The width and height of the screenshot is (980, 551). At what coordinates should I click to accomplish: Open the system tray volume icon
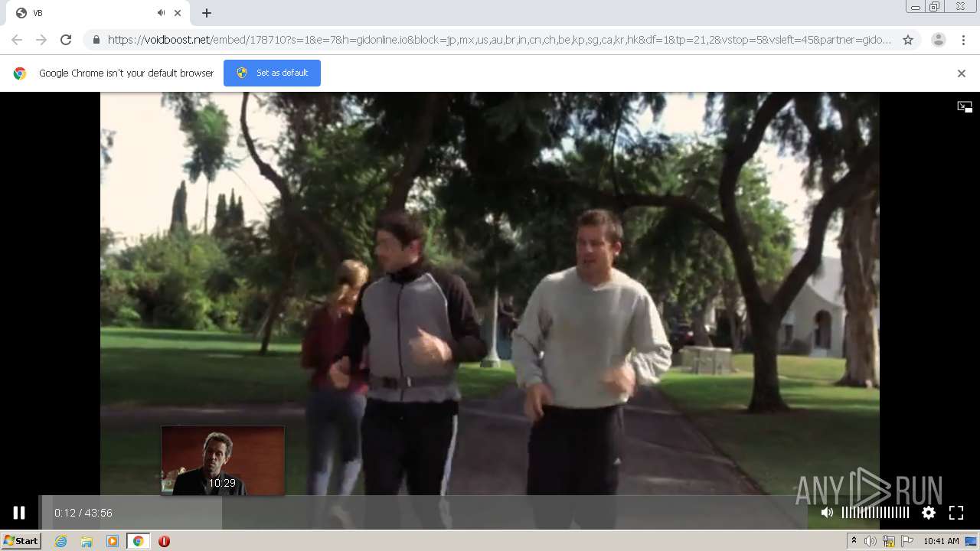click(x=871, y=541)
